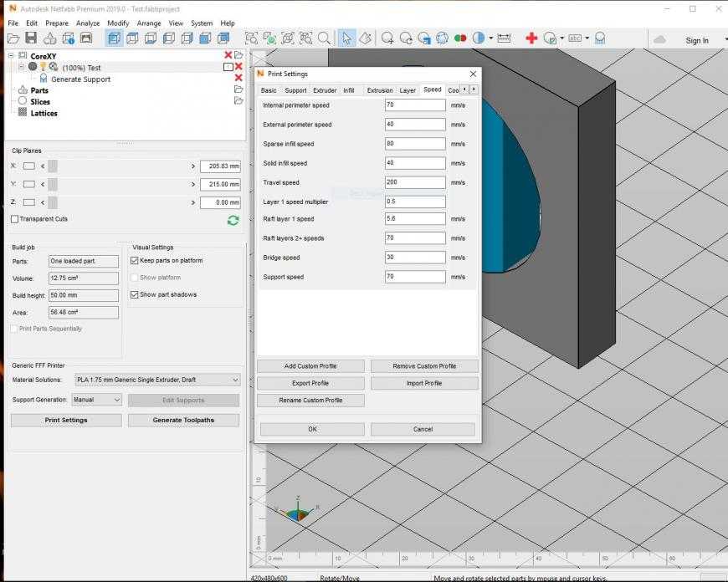Click the red and green circles icon
Viewport: 728px width, 582px height.
[460, 38]
